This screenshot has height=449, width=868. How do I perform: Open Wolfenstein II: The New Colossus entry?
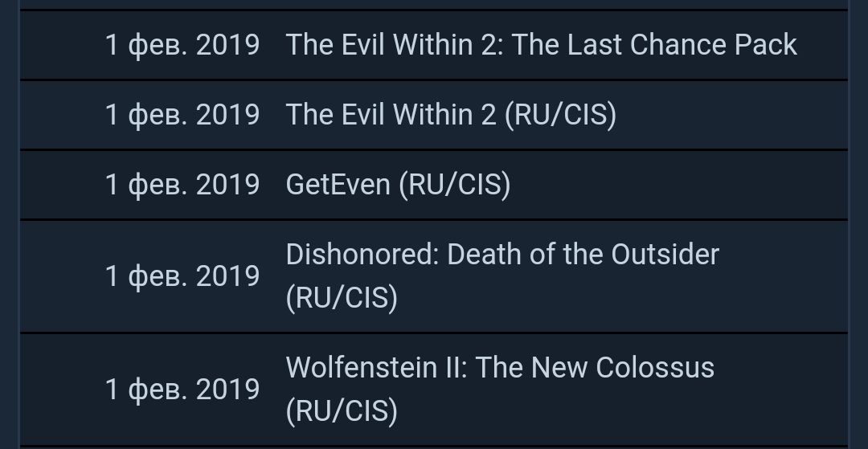click(x=499, y=368)
